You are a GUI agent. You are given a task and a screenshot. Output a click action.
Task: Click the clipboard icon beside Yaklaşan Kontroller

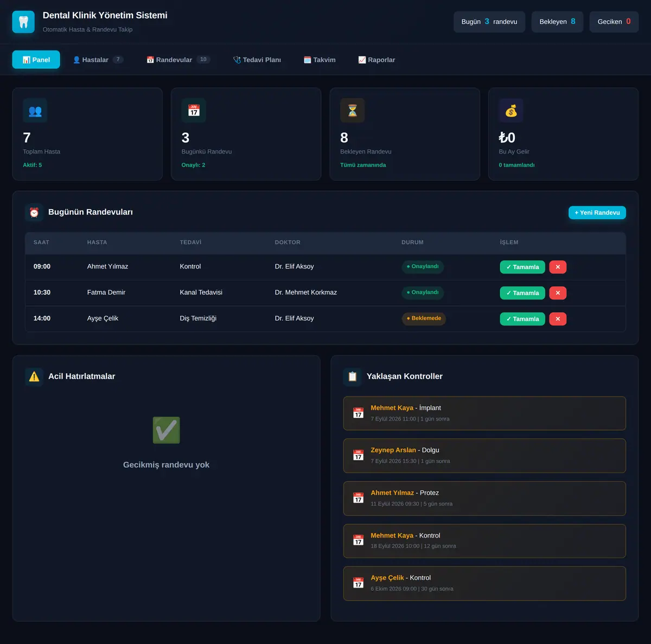(353, 377)
